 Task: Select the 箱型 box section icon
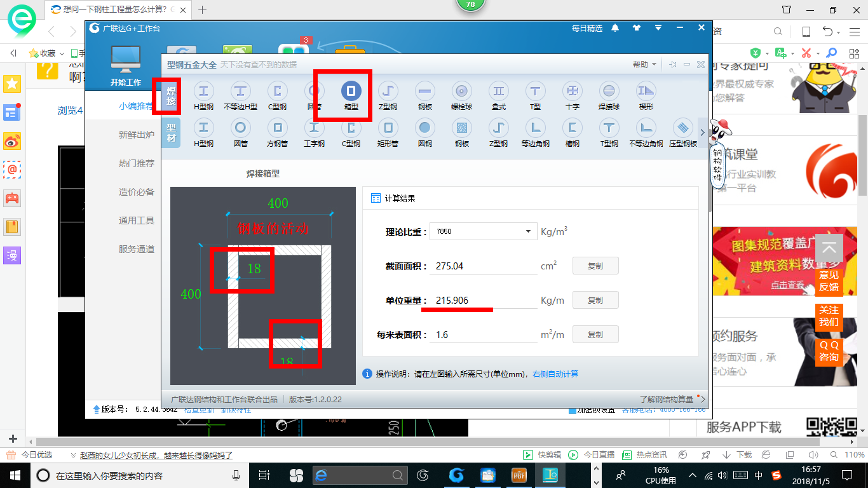pos(351,96)
